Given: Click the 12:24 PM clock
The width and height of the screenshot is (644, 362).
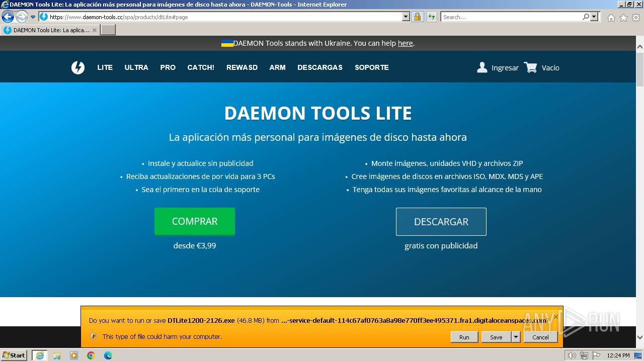Looking at the screenshot, I should click(x=618, y=355).
